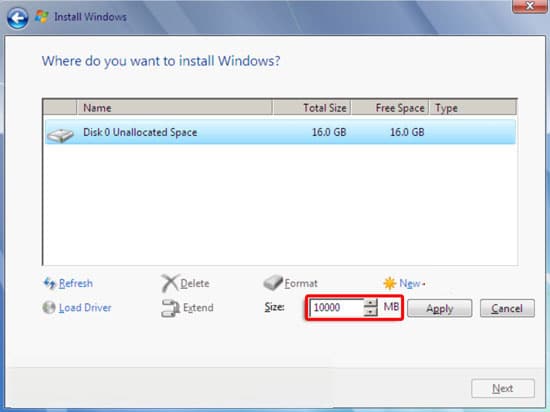Click the Delete X icon

[169, 283]
